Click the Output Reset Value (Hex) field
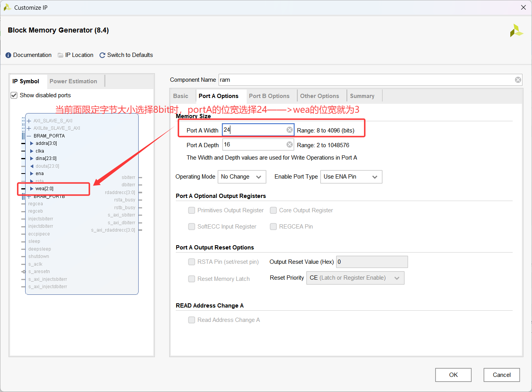Image resolution: width=532 pixels, height=392 pixels. (x=372, y=262)
